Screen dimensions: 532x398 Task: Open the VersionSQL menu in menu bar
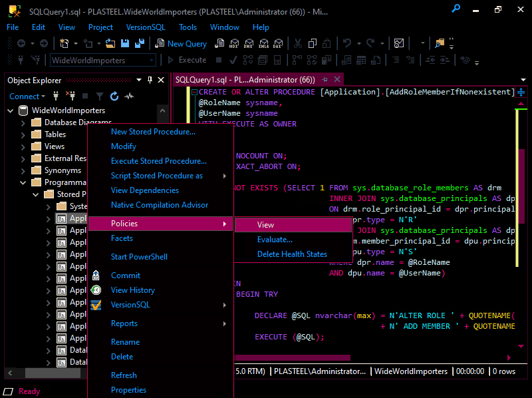[x=146, y=27]
